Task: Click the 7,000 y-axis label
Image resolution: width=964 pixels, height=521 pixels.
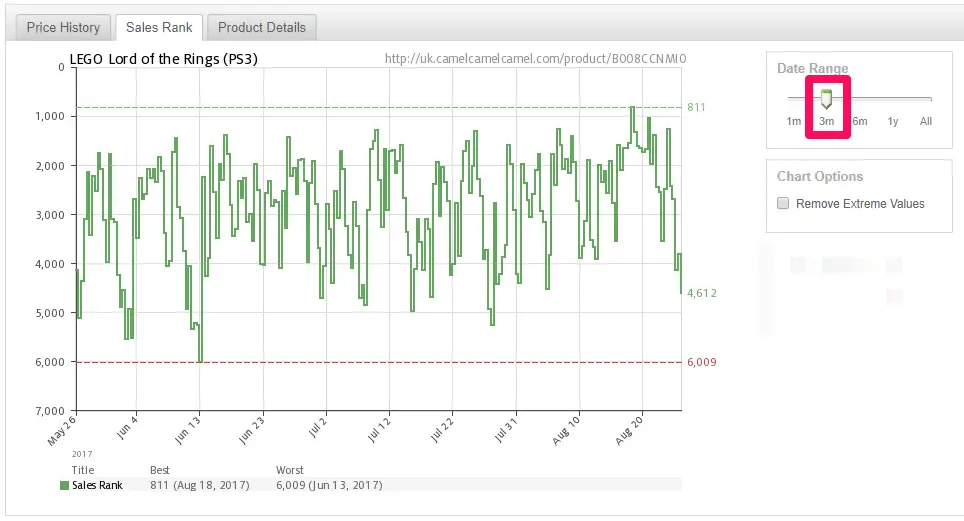Action: coord(50,411)
